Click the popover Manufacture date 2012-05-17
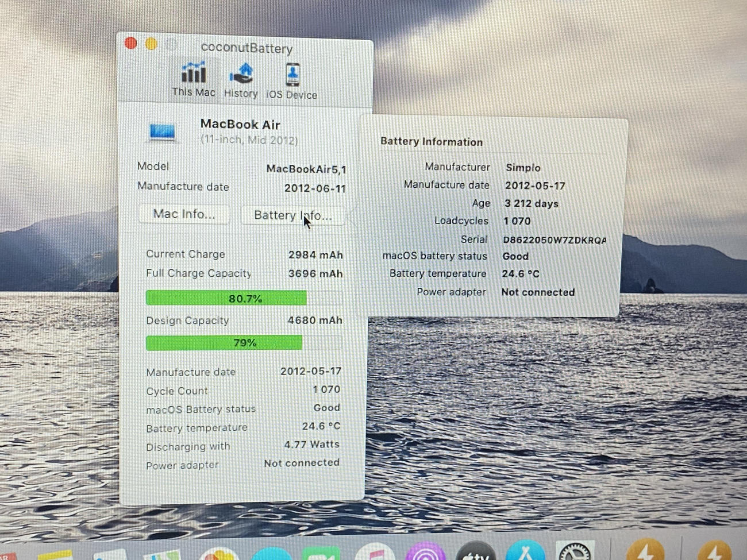Screen dimensions: 747x560 (x=535, y=186)
